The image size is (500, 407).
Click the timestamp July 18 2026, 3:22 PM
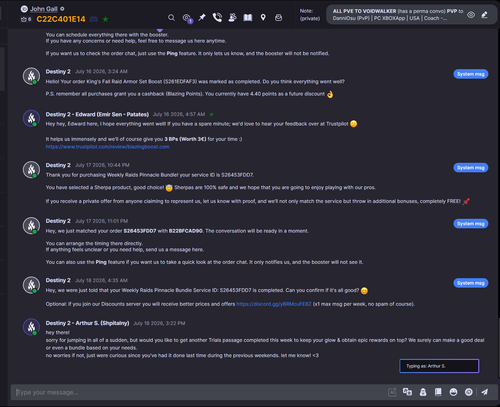(159, 323)
